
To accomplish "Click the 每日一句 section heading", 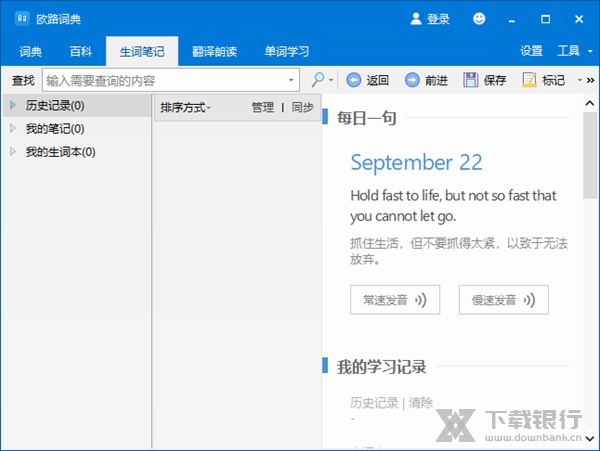I will [367, 118].
